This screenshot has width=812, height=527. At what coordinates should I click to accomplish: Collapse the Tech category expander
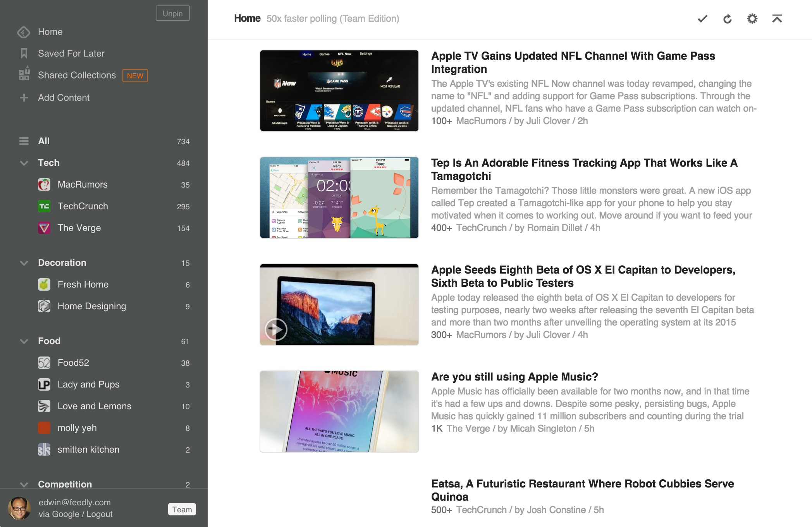point(24,163)
